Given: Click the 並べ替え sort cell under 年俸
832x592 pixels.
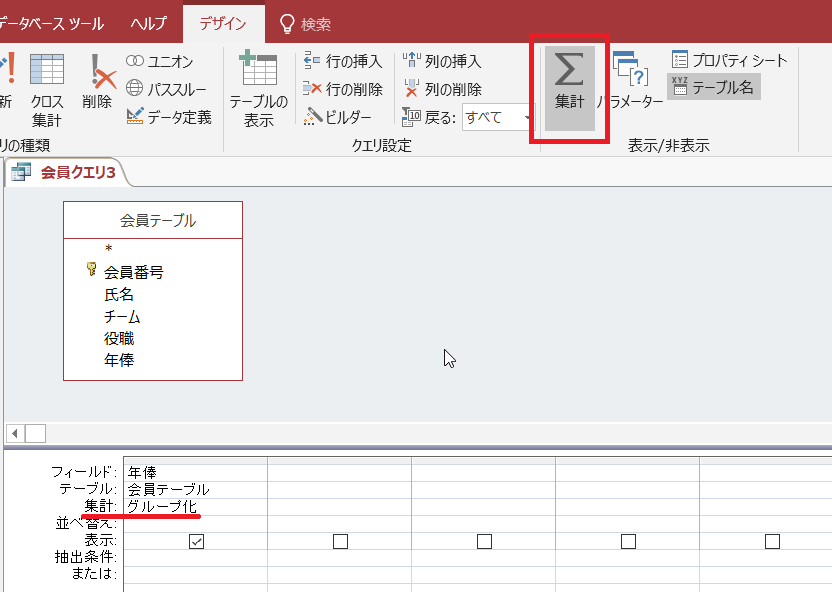Looking at the screenshot, I should 195,524.
